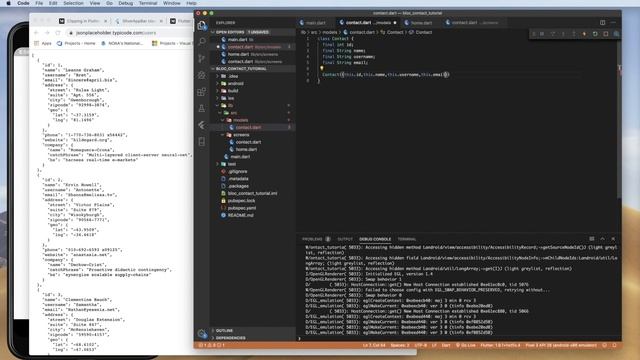Open the Test flask view in the activity bar
Image resolution: width=640 pixels, height=360 pixels.
coord(202,108)
